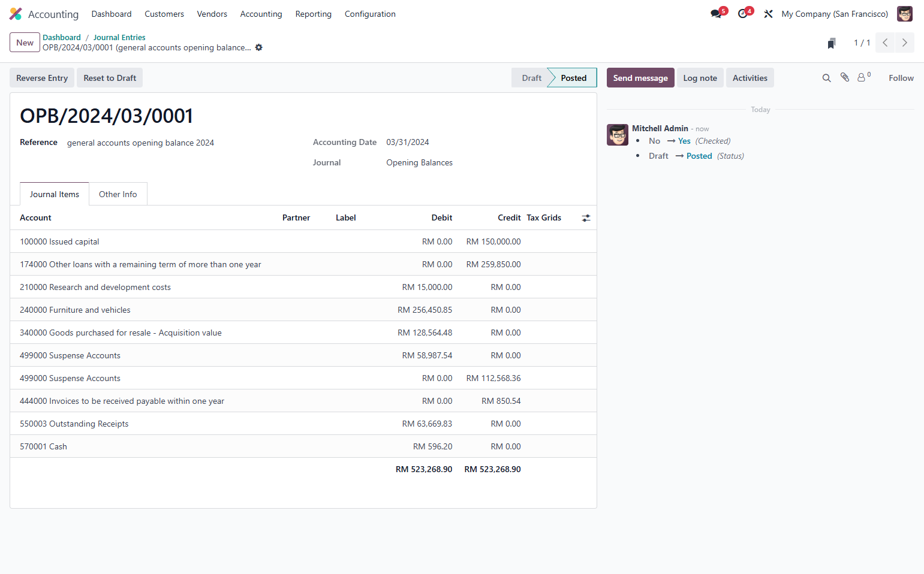Open the Vendors menu
Viewport: 924px width, 574px height.
(x=212, y=14)
